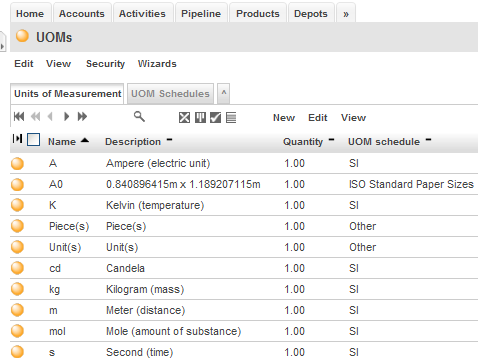
Task: Click the New button in grid toolbar
Action: [284, 118]
